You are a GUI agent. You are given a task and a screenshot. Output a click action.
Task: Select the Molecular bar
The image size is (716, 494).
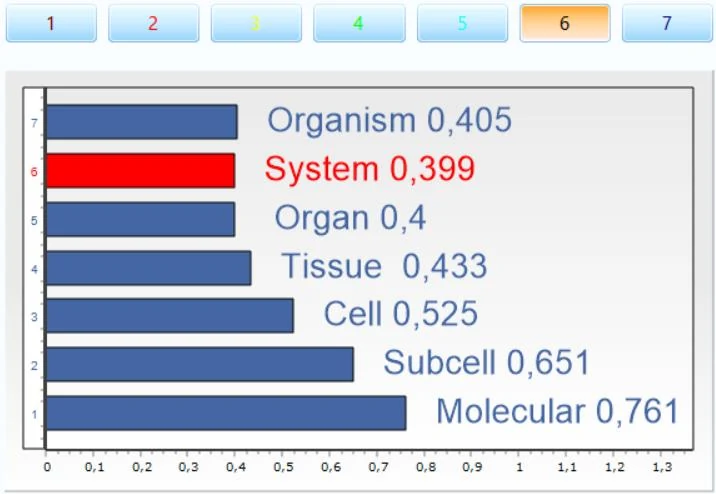[x=226, y=413]
